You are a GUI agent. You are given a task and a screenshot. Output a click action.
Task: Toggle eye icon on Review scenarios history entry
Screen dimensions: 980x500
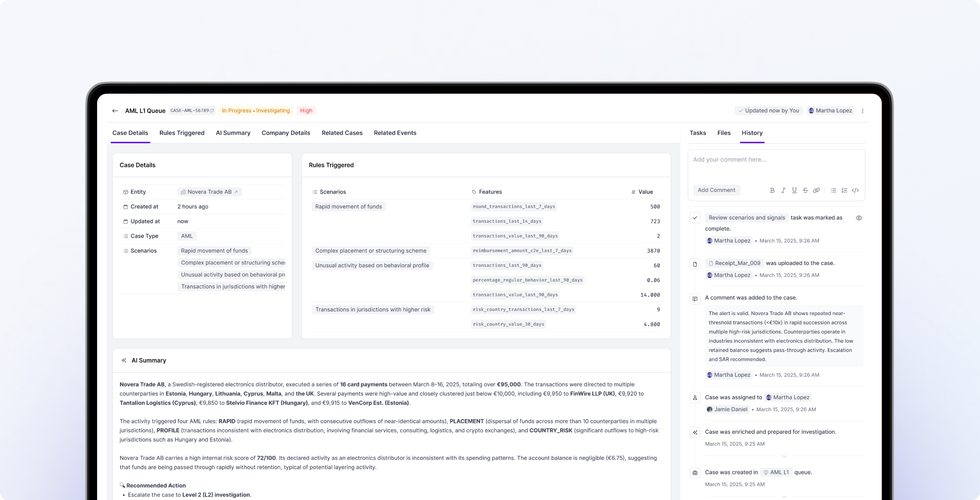coord(859,218)
